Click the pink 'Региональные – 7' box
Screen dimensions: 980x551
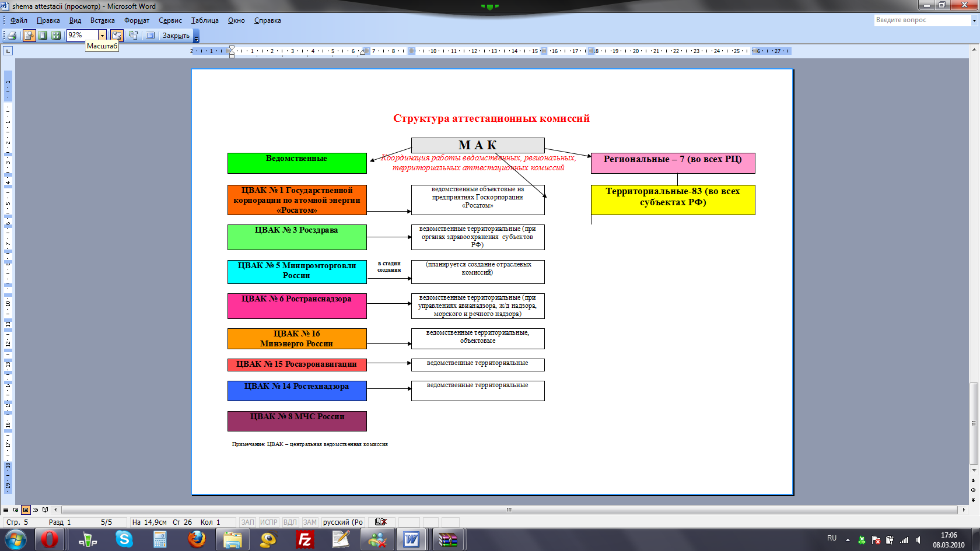673,163
